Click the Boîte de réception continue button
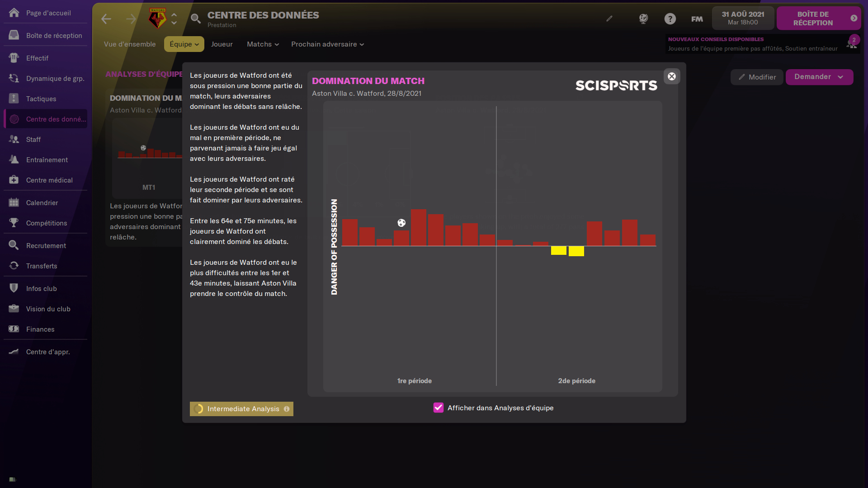 click(x=818, y=19)
